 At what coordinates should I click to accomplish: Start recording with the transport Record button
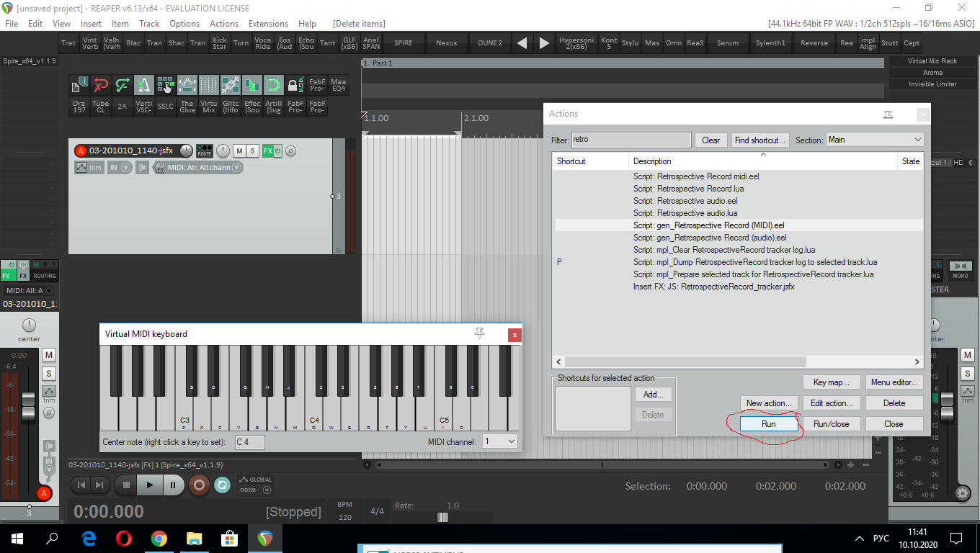[199, 485]
